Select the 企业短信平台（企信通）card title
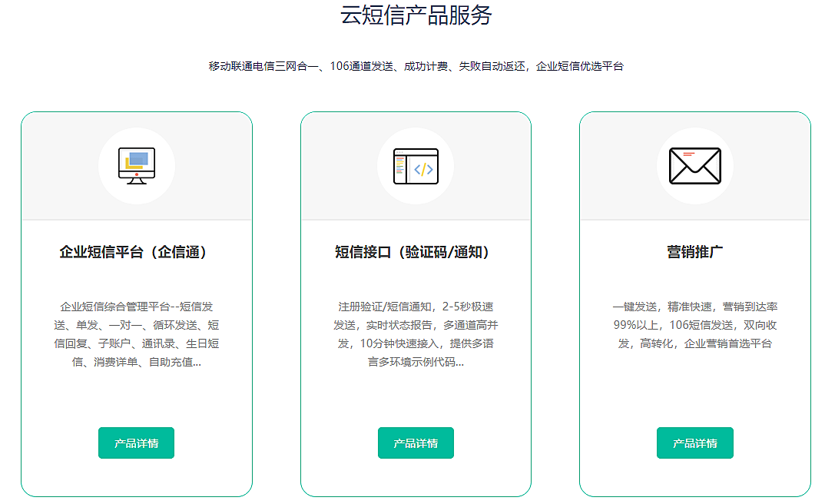 coord(136,252)
